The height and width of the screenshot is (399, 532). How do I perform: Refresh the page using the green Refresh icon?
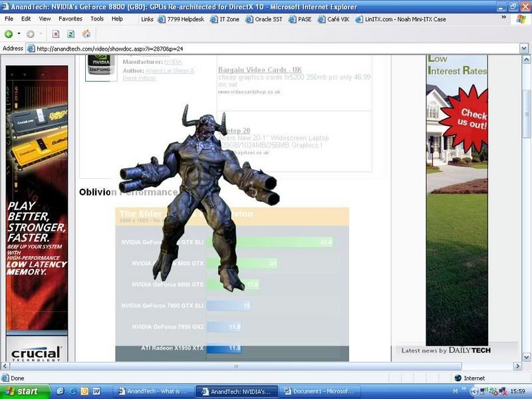(x=71, y=34)
